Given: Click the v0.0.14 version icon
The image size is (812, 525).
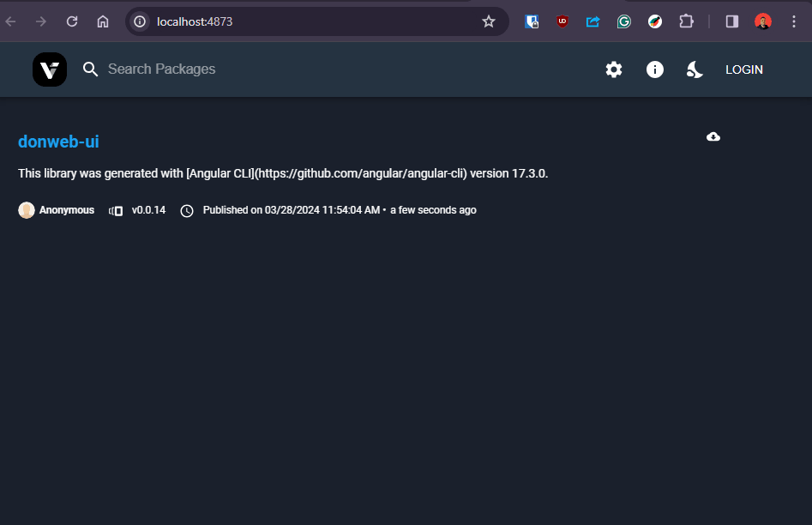Looking at the screenshot, I should click(116, 210).
